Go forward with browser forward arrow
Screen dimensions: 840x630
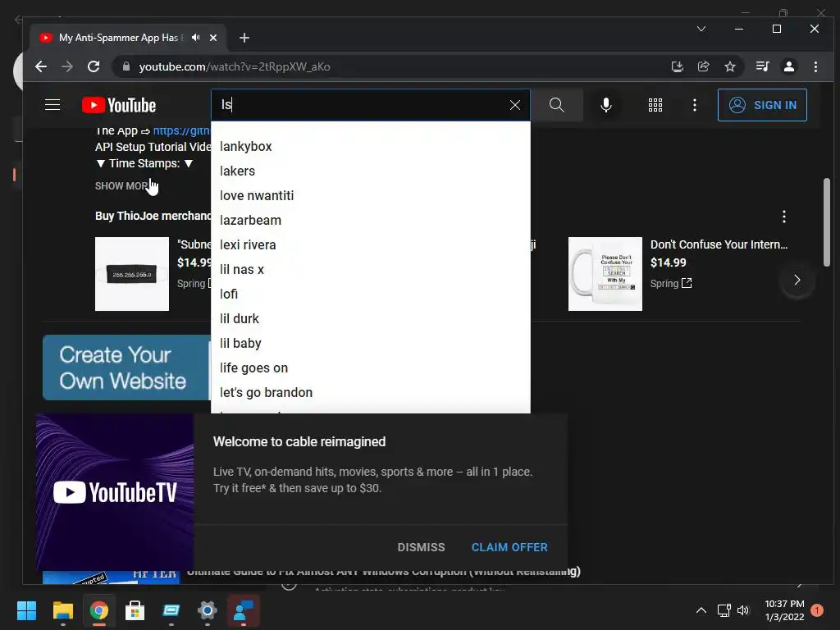click(x=67, y=66)
